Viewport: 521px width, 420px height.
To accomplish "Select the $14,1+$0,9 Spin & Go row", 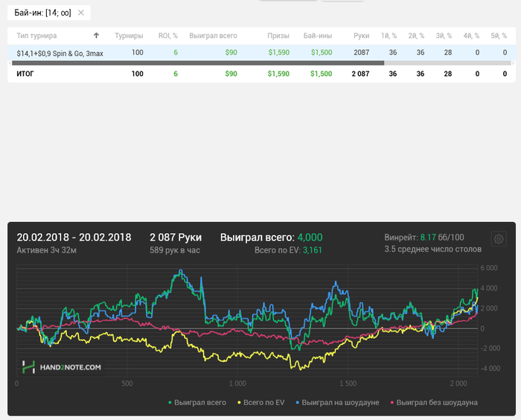I will pyautogui.click(x=60, y=53).
